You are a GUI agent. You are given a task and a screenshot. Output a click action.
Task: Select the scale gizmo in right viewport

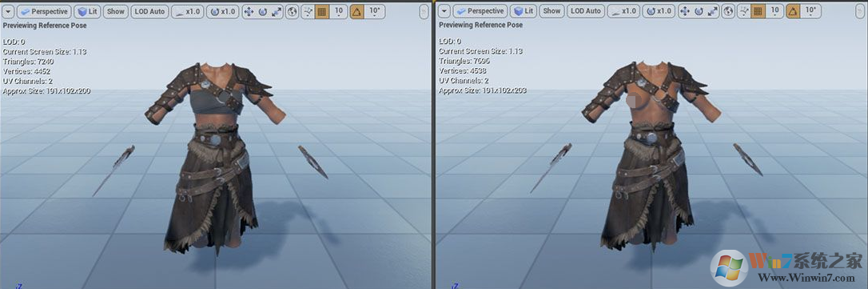(x=712, y=11)
